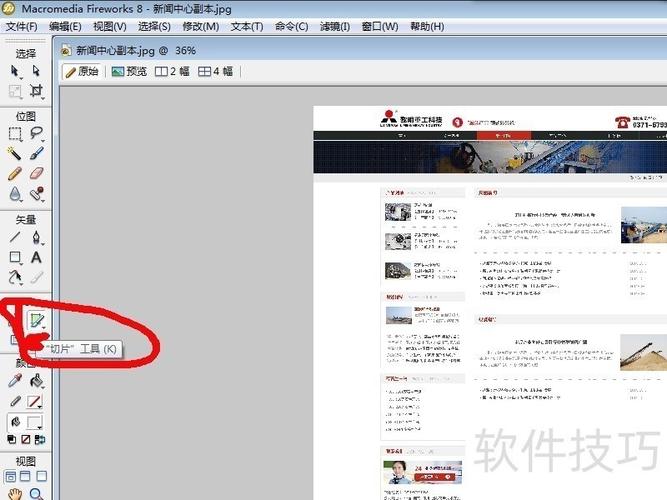The width and height of the screenshot is (667, 500).
Task: Choose the Pen tool
Action: (x=37, y=237)
